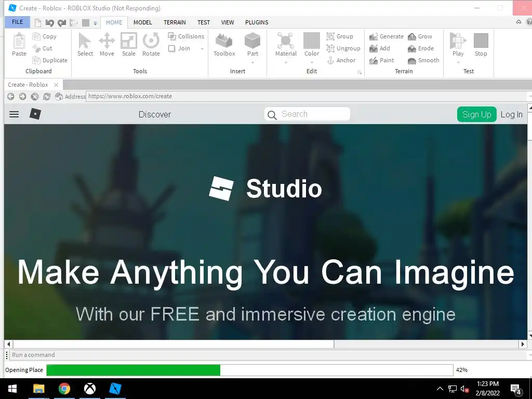
Task: Click the Roblox logo on the page
Action: (x=35, y=114)
